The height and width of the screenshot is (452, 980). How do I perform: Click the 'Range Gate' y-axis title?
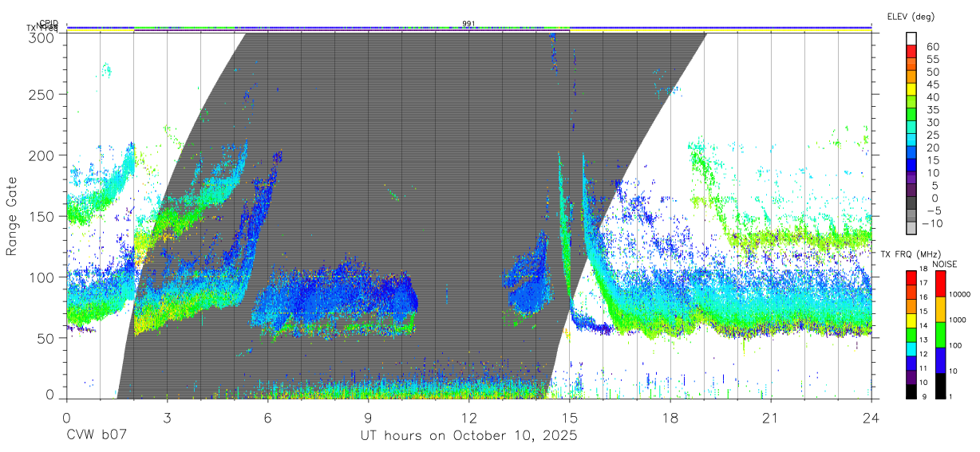click(13, 216)
